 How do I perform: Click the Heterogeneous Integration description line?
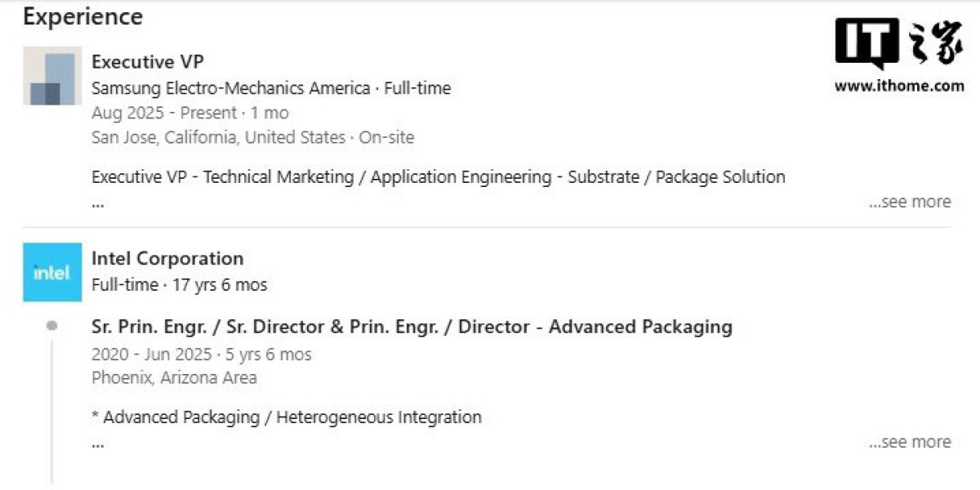(286, 417)
